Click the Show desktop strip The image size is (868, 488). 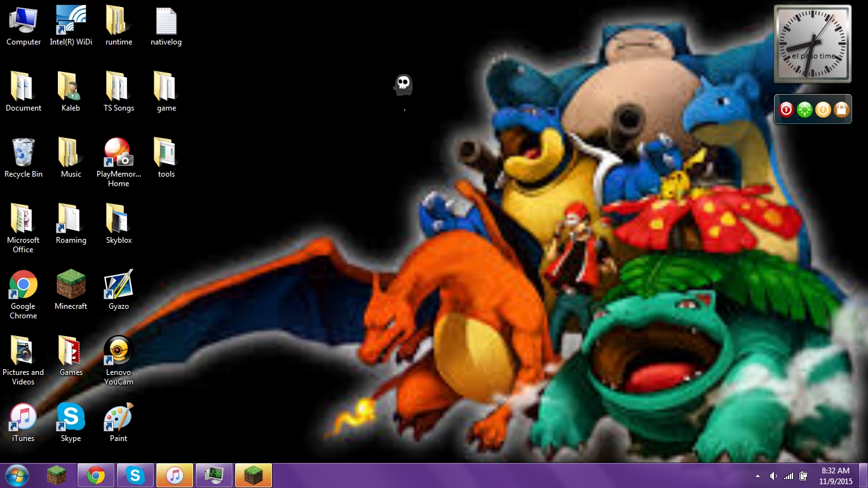(864, 476)
